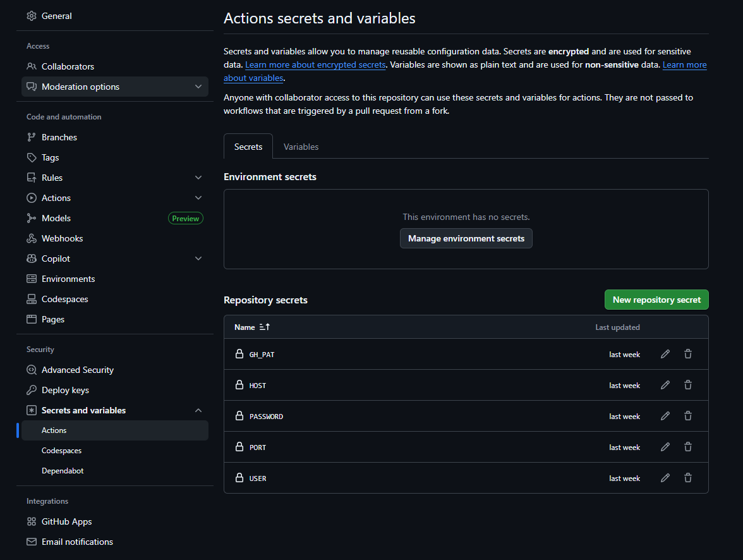Image resolution: width=743 pixels, height=560 pixels.
Task: Click the pencil edit icon for GH_PAT
Action: [x=665, y=355]
